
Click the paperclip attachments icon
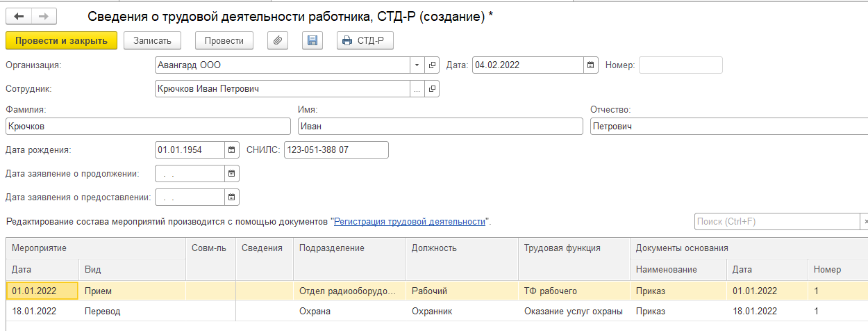coord(278,41)
